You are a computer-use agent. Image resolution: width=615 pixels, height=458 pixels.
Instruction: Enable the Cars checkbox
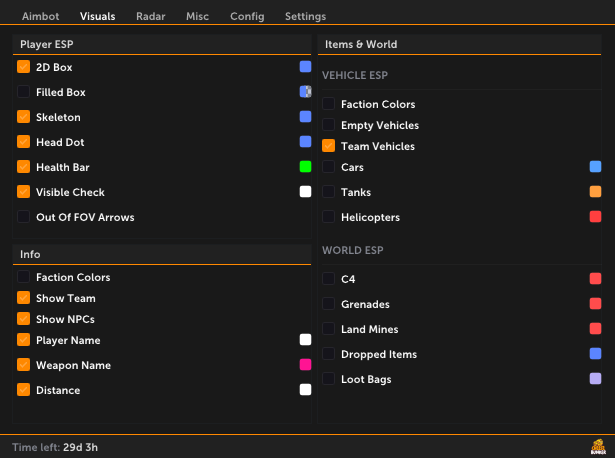point(328,167)
